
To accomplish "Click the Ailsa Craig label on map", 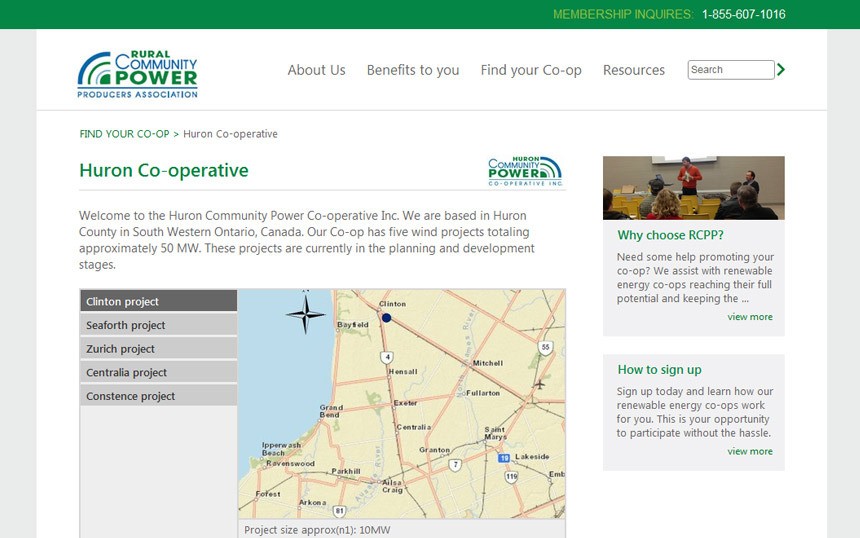I will (392, 486).
